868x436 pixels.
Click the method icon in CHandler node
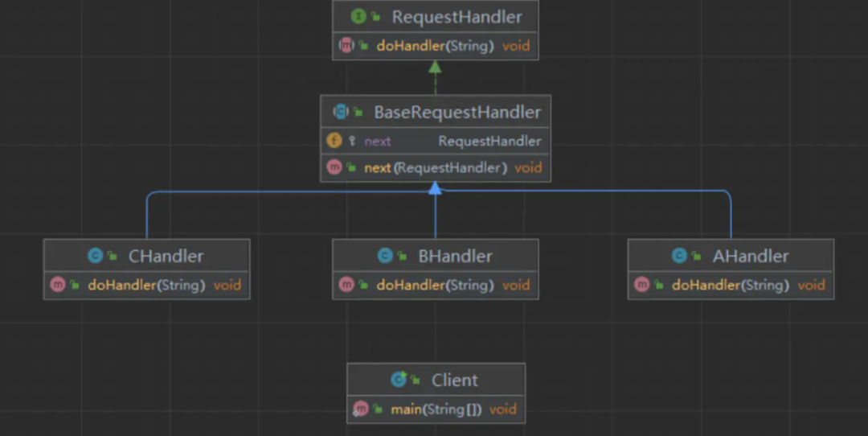pos(58,284)
